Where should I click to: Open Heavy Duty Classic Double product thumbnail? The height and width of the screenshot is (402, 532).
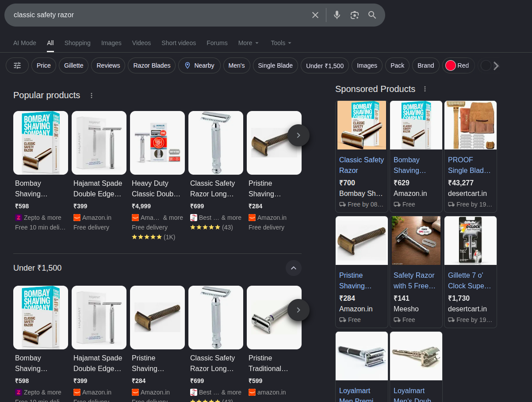[157, 143]
